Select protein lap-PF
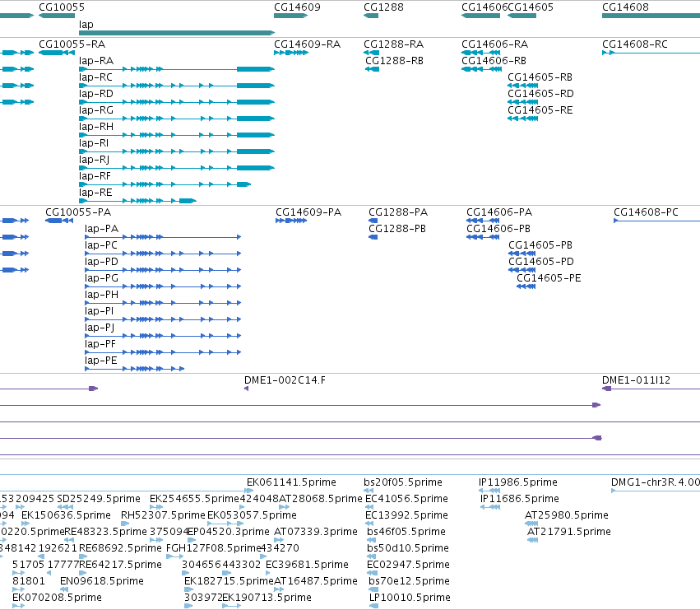The width and height of the screenshot is (700, 610). tap(163, 352)
